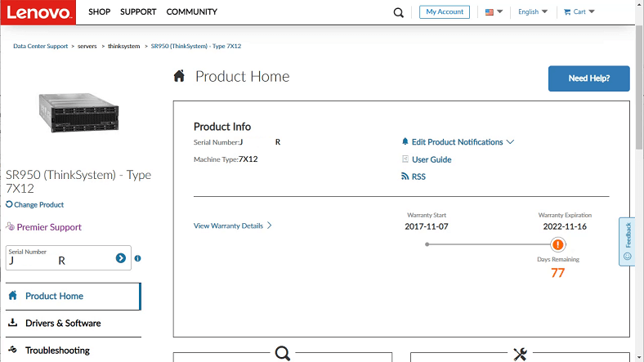Click Change Product link
Viewport: 644px width, 362px height.
click(x=38, y=204)
